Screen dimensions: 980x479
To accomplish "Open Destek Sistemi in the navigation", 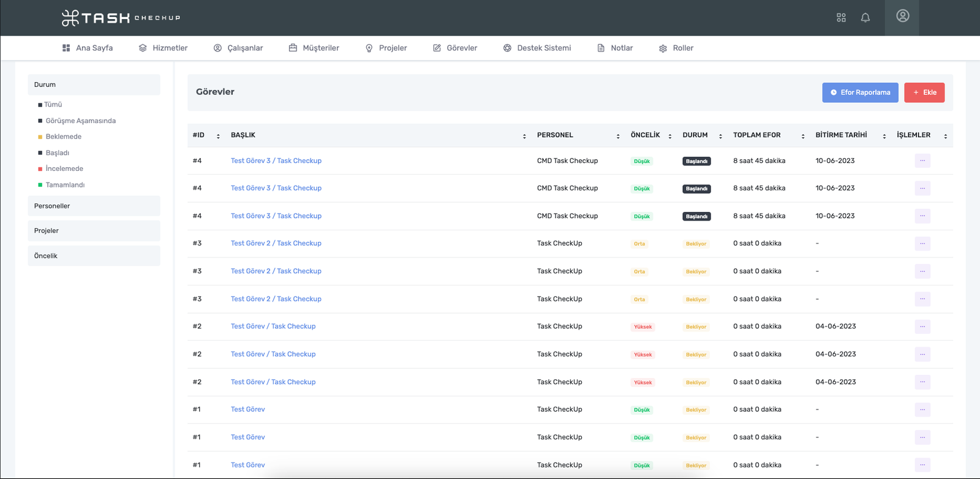I will (537, 48).
